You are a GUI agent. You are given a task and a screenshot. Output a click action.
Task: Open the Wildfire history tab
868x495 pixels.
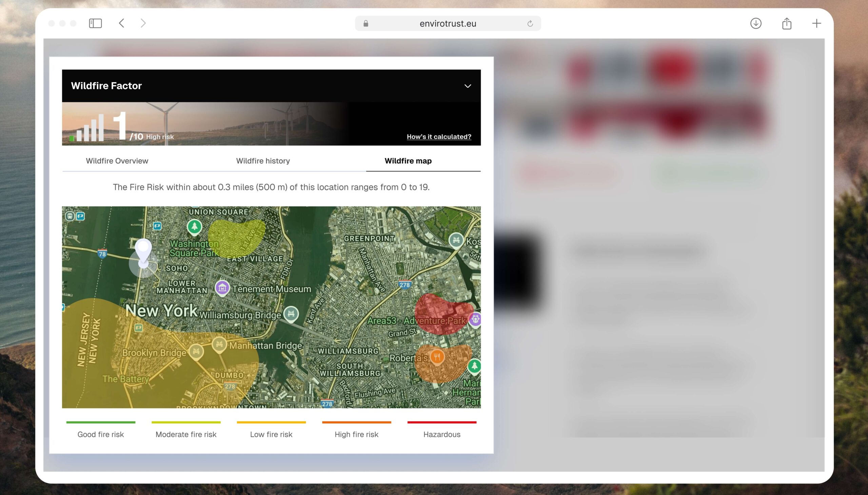click(x=263, y=161)
